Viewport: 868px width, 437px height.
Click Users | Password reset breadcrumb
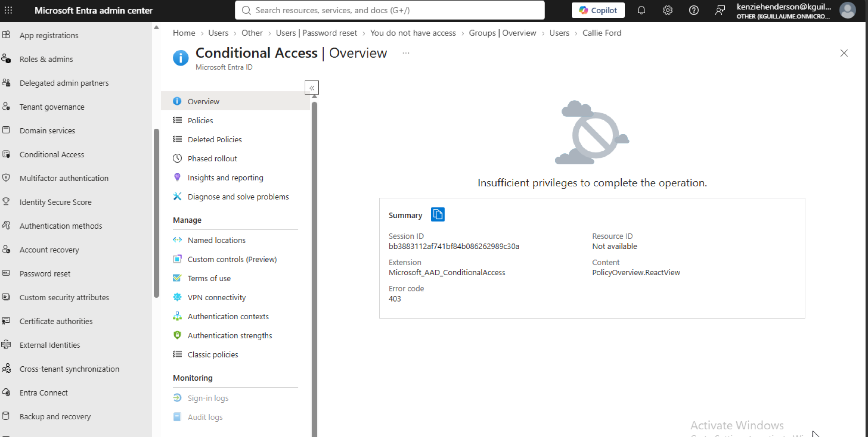pyautogui.click(x=316, y=33)
